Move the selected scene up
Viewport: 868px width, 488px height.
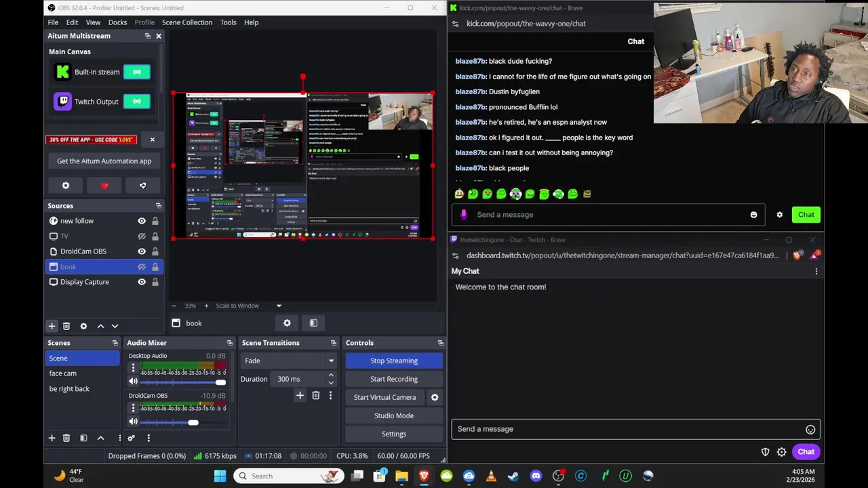(100, 438)
